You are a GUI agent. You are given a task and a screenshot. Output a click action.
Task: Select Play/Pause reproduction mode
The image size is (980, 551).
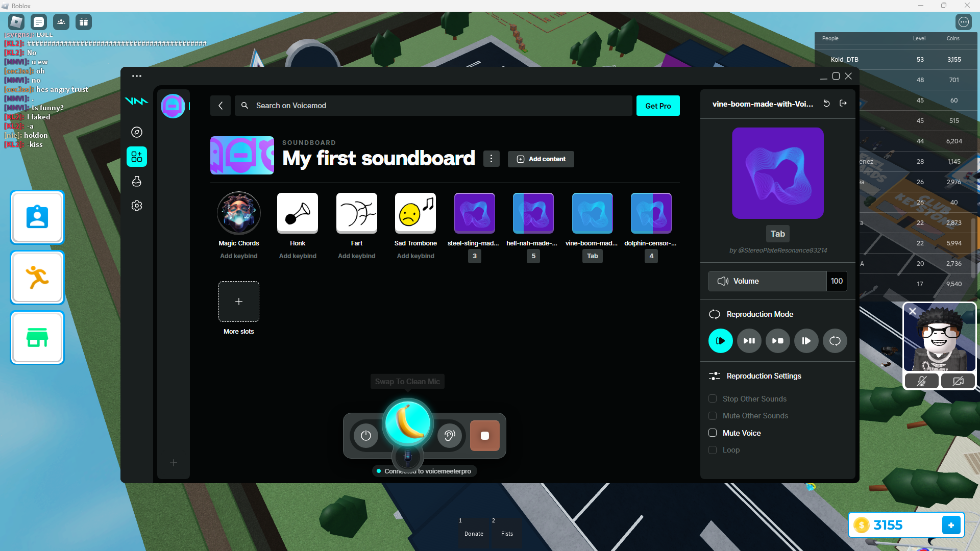pyautogui.click(x=749, y=341)
